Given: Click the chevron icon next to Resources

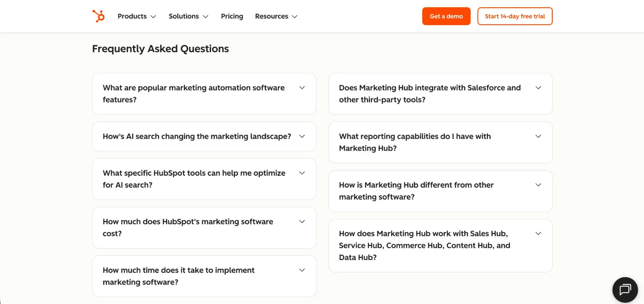Looking at the screenshot, I should [294, 16].
